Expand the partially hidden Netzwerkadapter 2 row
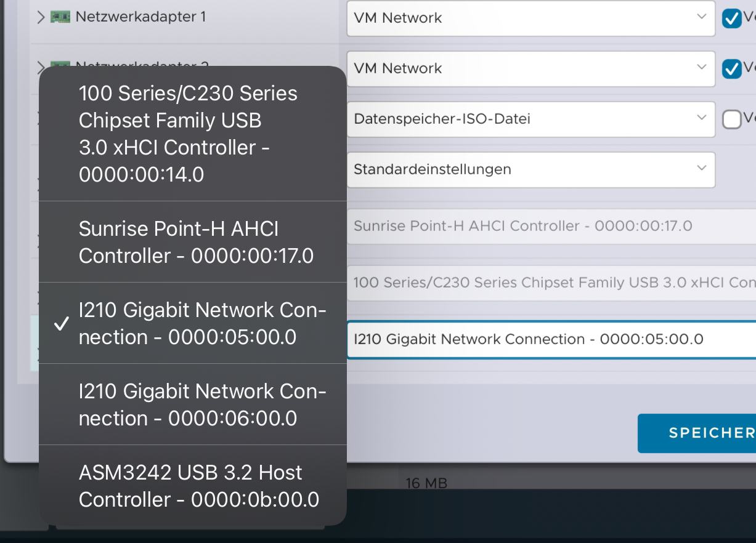Image resolution: width=756 pixels, height=543 pixels. pos(41,64)
